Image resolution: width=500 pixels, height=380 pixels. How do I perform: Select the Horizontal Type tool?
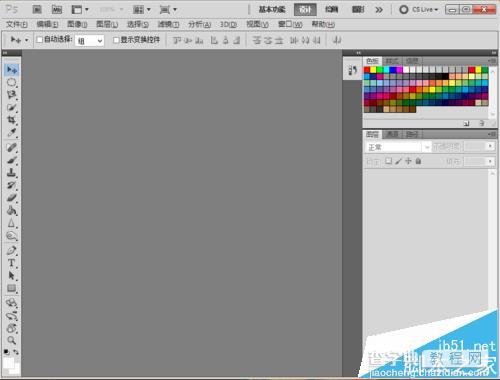tap(12, 263)
